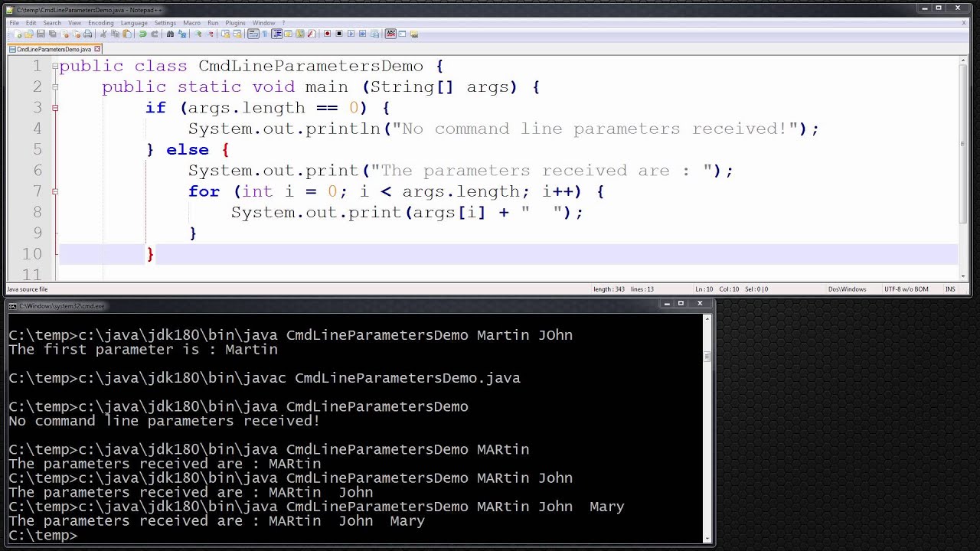Click the Stop Recording macro icon

coord(339,34)
